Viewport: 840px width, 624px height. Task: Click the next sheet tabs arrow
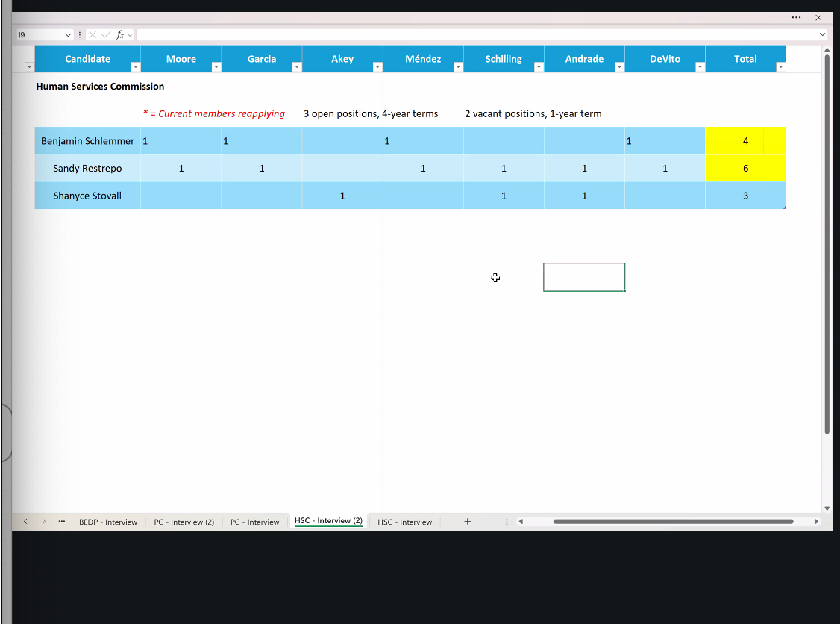pos(44,522)
